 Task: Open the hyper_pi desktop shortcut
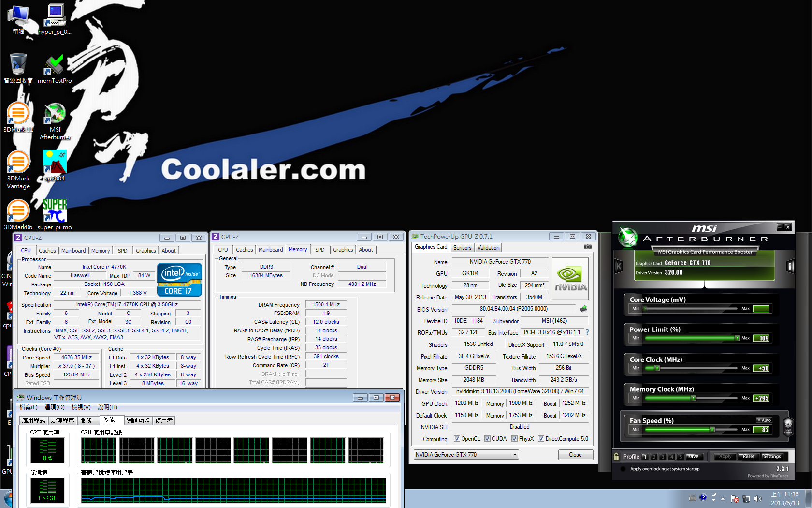coord(55,19)
